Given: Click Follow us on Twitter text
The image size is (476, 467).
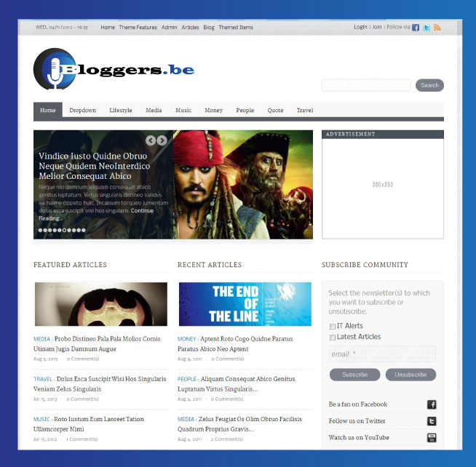Looking at the screenshot, I should click(x=357, y=421).
